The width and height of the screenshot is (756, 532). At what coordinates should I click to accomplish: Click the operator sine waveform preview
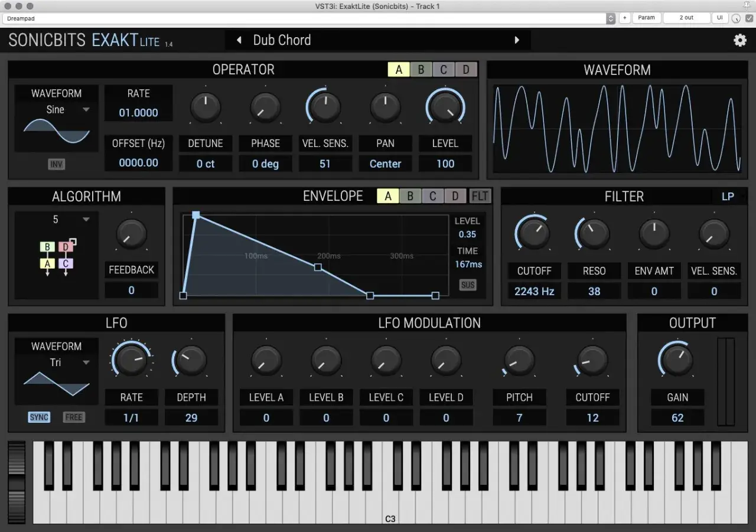coord(57,131)
